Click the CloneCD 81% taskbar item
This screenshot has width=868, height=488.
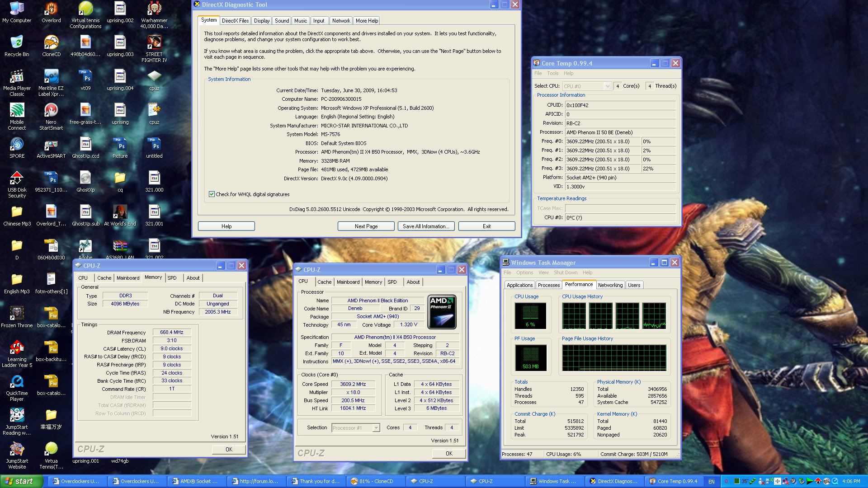click(x=375, y=481)
